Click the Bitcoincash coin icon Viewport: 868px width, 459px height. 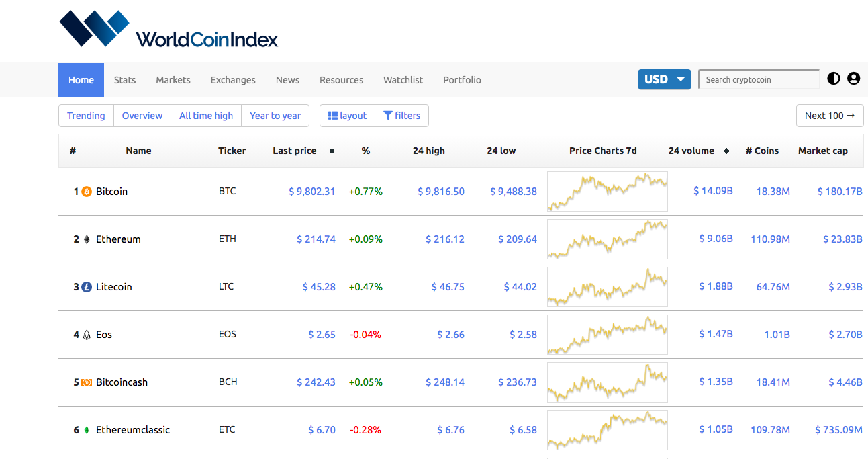coord(88,382)
